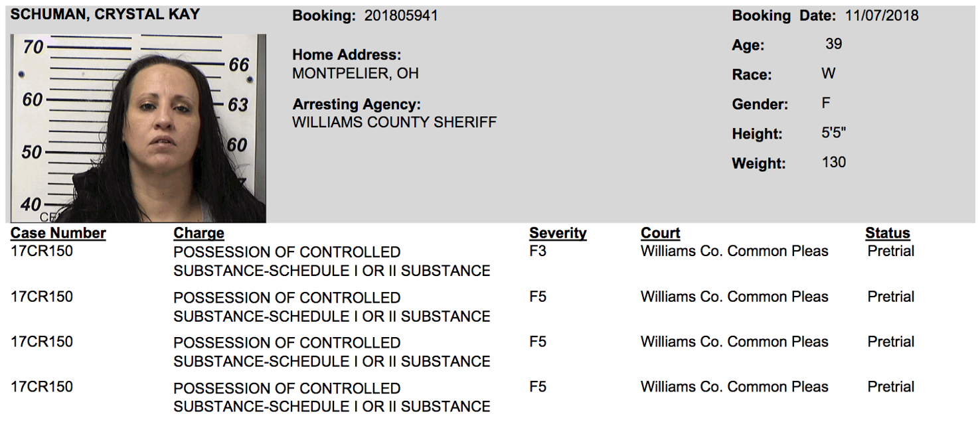Click the Status column header
Image resolution: width=980 pixels, height=422 pixels.
(x=887, y=234)
